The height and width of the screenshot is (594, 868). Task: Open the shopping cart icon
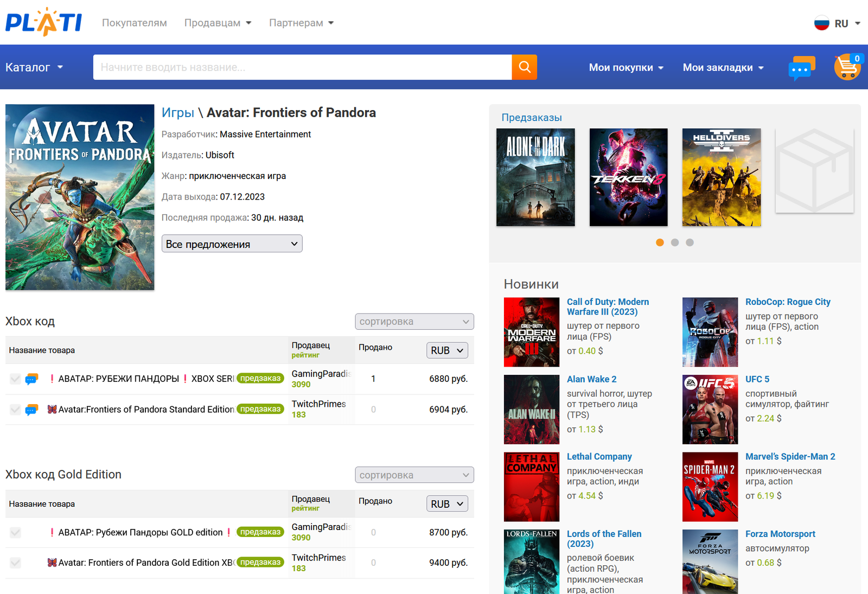click(847, 67)
